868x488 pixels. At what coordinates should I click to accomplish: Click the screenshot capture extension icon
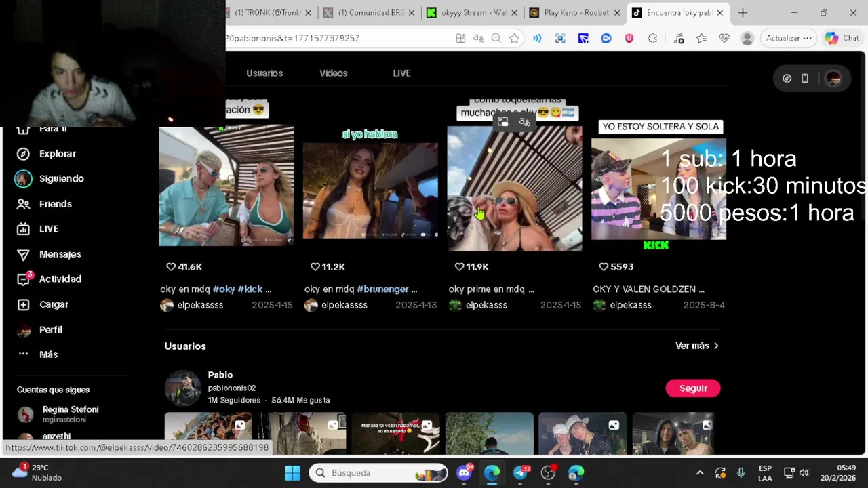point(560,39)
